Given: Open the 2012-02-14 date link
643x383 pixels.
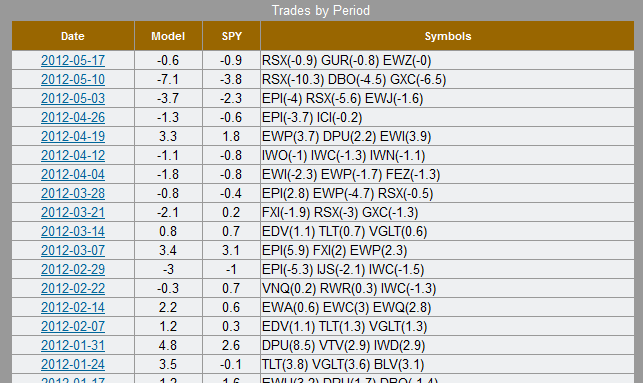Looking at the screenshot, I should tap(73, 307).
